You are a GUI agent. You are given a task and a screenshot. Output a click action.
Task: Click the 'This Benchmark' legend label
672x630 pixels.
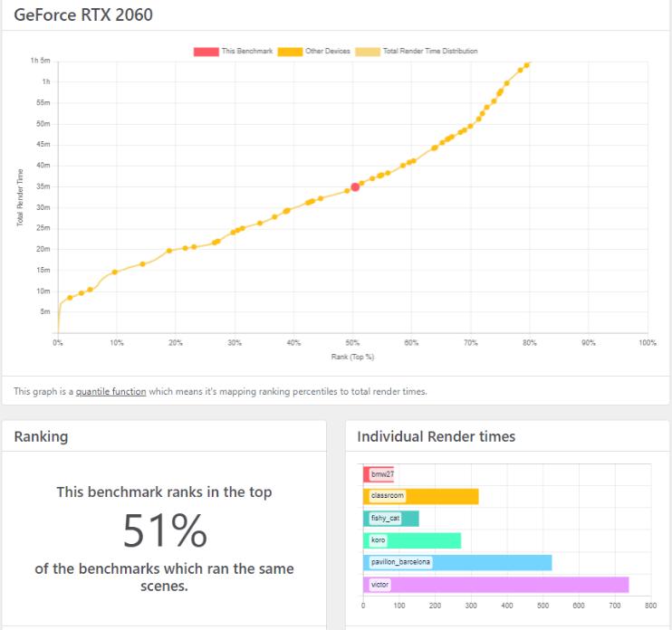pyautogui.click(x=247, y=51)
